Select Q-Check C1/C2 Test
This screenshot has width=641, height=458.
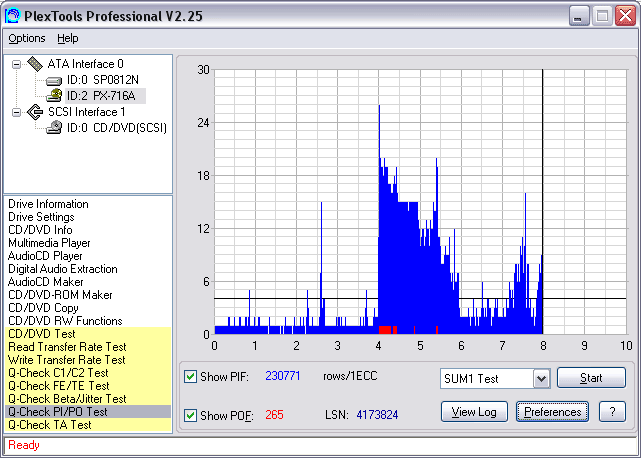pyautogui.click(x=88, y=373)
